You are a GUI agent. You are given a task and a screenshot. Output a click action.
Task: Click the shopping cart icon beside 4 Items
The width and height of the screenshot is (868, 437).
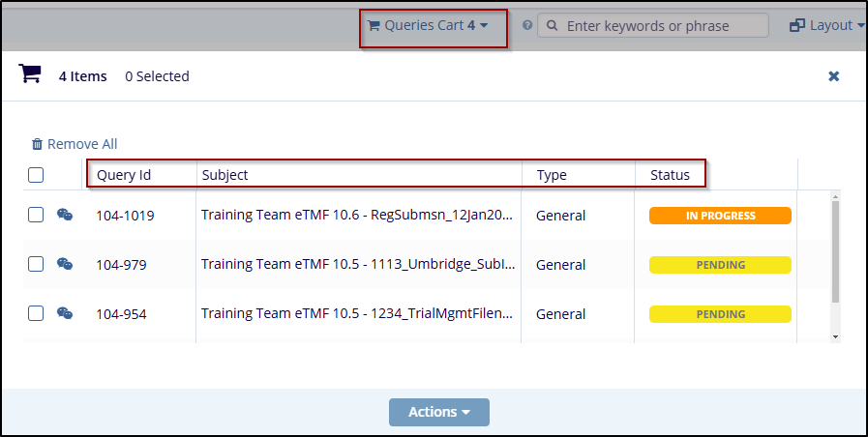tap(30, 74)
